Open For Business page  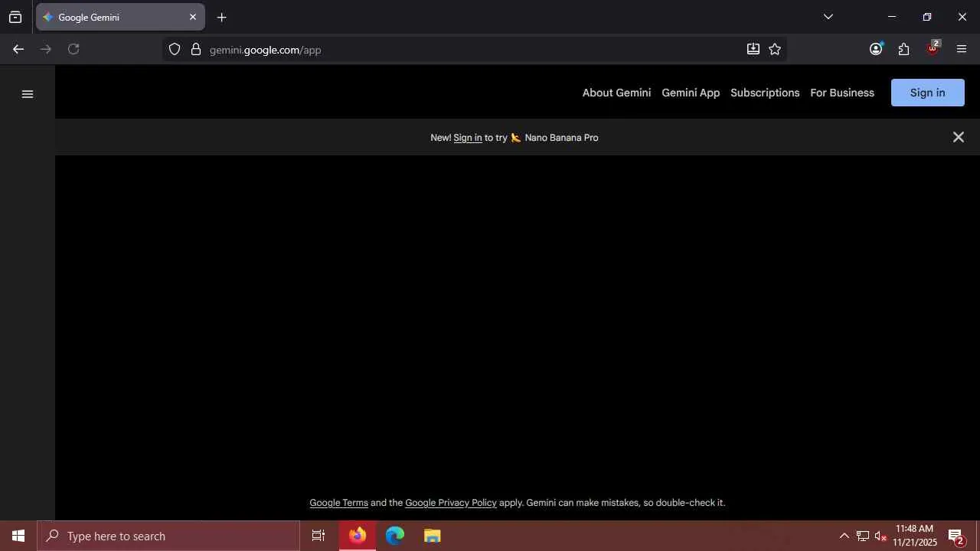click(842, 93)
